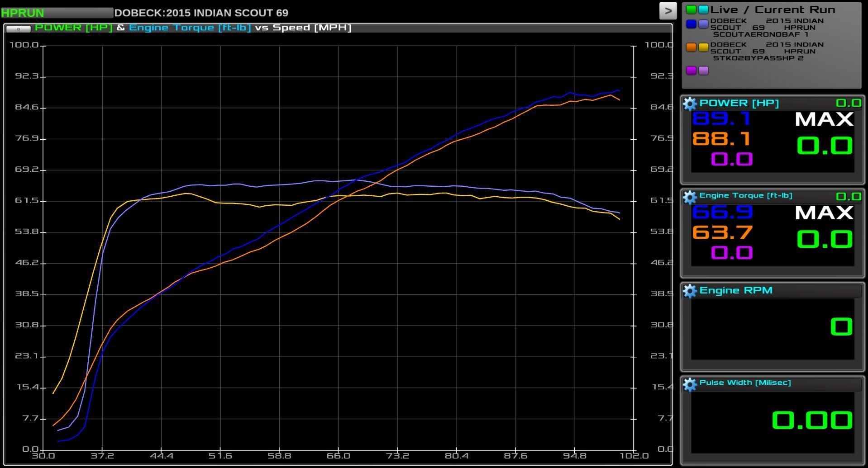Click yellow STKO2BYPASSHP run swatch

point(703,47)
